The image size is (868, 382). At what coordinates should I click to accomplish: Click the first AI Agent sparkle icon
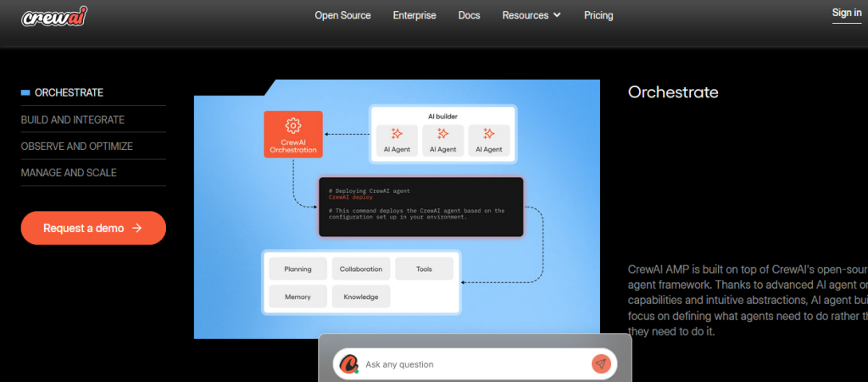397,134
